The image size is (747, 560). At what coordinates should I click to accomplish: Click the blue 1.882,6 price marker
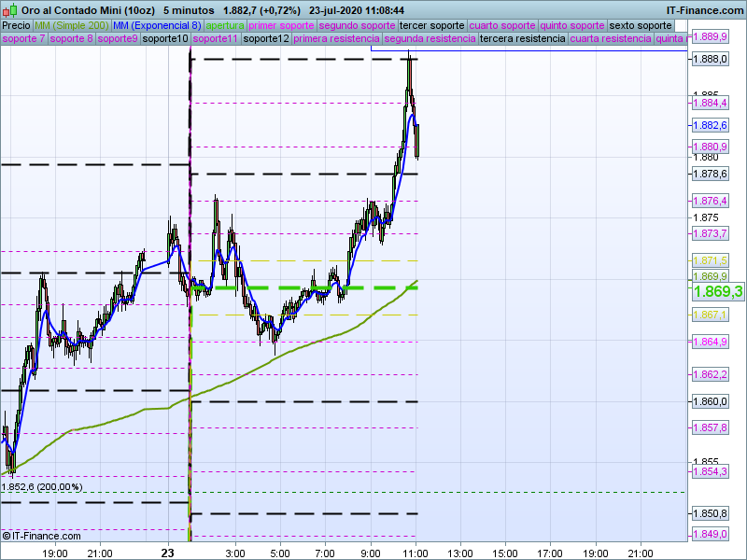tap(711, 125)
